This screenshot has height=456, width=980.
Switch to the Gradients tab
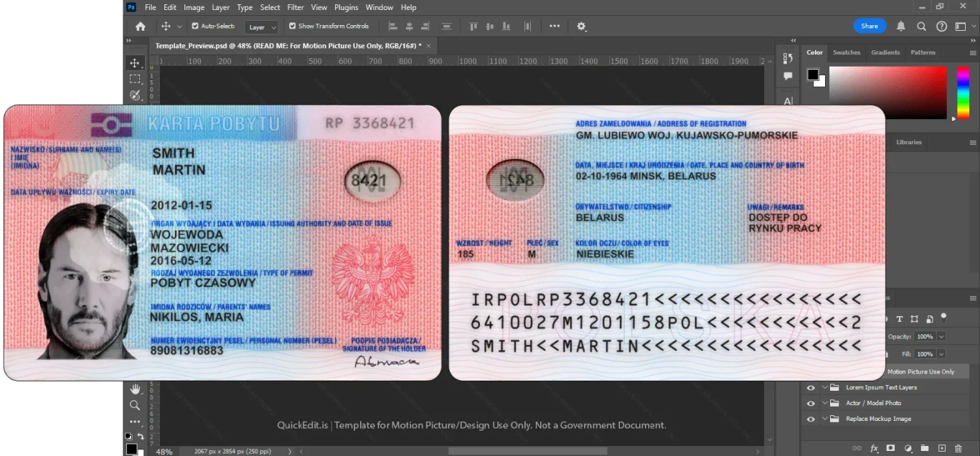(x=885, y=52)
